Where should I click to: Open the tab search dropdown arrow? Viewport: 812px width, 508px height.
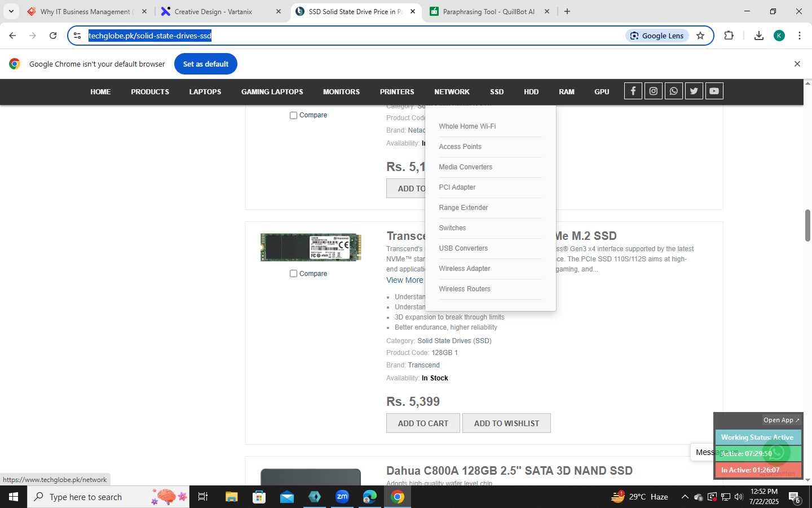[x=11, y=11]
